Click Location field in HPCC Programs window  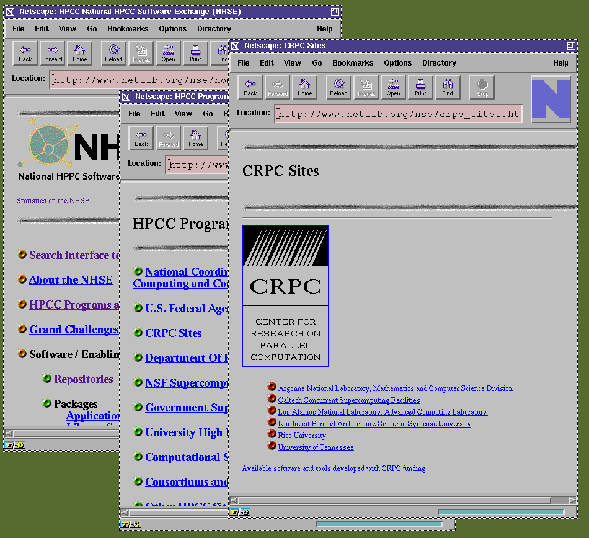pyautogui.click(x=197, y=165)
